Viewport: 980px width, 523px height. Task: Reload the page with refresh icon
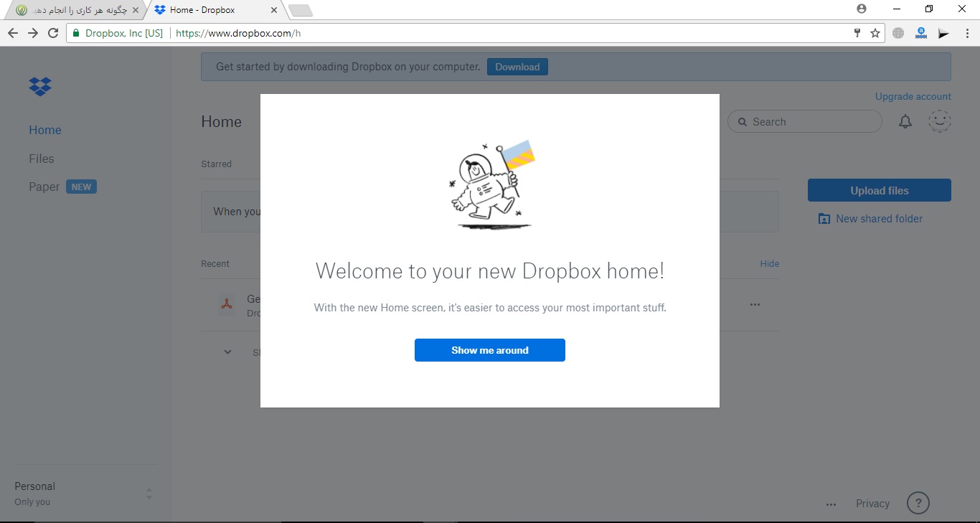[53, 33]
